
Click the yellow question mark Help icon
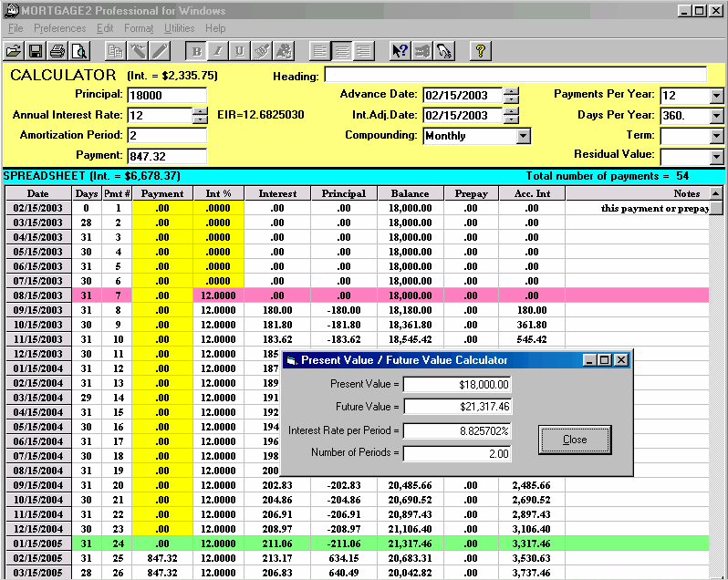[481, 51]
